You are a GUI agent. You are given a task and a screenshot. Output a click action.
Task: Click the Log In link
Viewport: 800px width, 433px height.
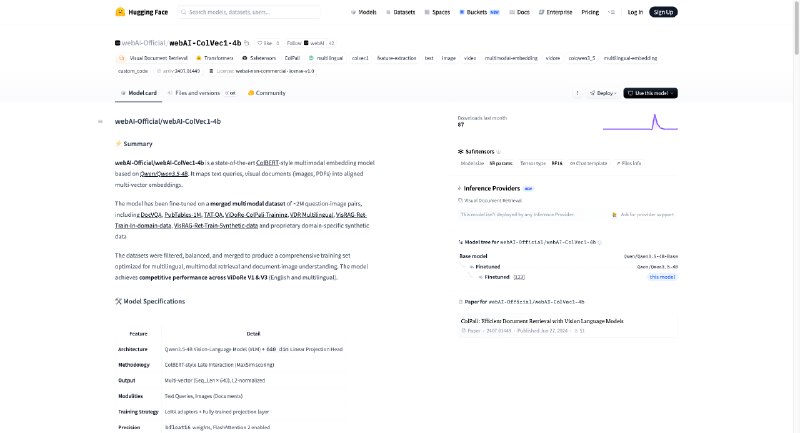coord(635,12)
